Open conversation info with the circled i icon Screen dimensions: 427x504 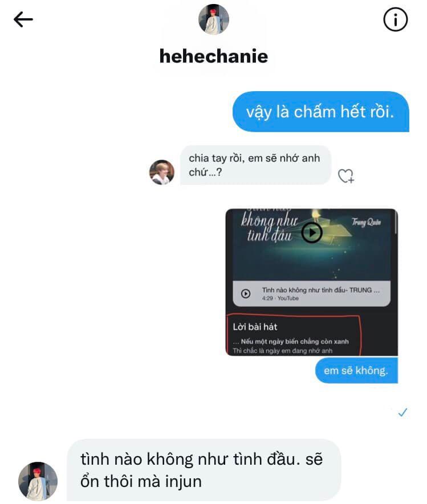coord(396,19)
